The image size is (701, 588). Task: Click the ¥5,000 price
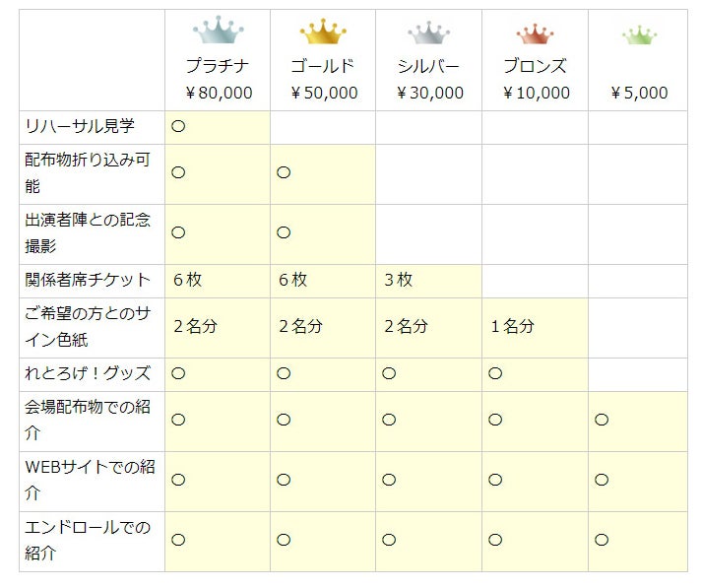[639, 94]
